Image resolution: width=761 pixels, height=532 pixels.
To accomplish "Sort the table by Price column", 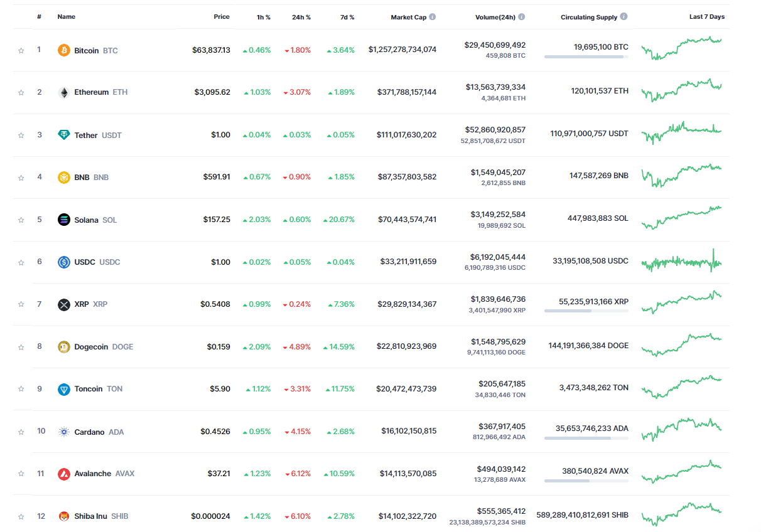I will point(221,17).
